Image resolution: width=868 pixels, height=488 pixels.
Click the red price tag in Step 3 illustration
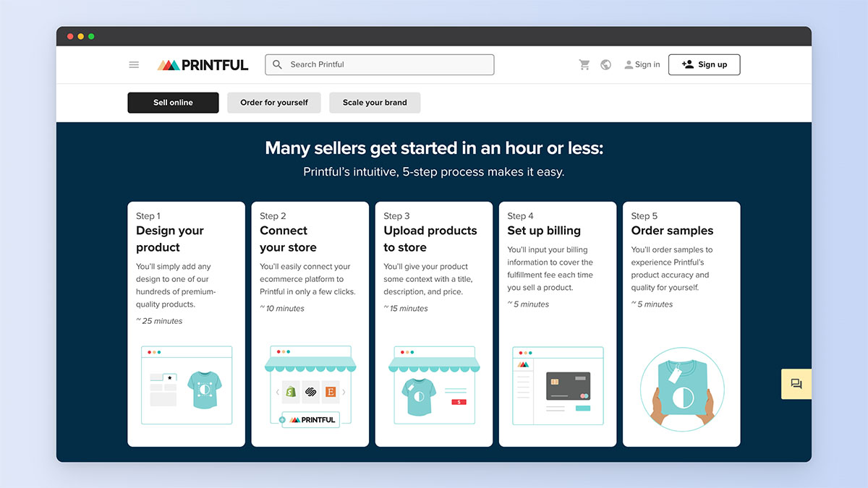458,401
